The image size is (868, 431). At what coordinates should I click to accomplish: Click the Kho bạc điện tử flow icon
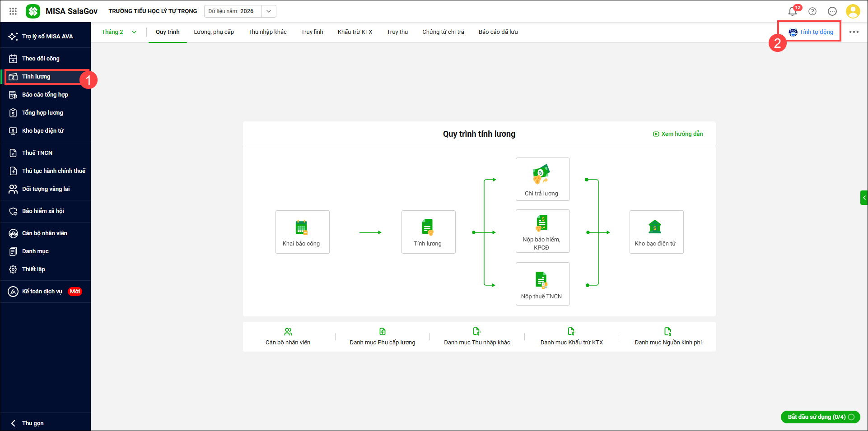(655, 227)
